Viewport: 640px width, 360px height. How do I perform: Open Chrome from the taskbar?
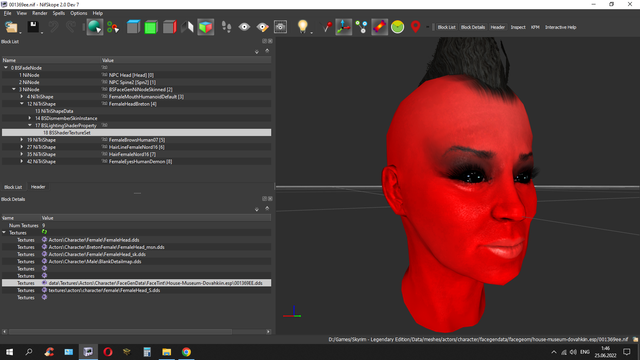(186, 352)
